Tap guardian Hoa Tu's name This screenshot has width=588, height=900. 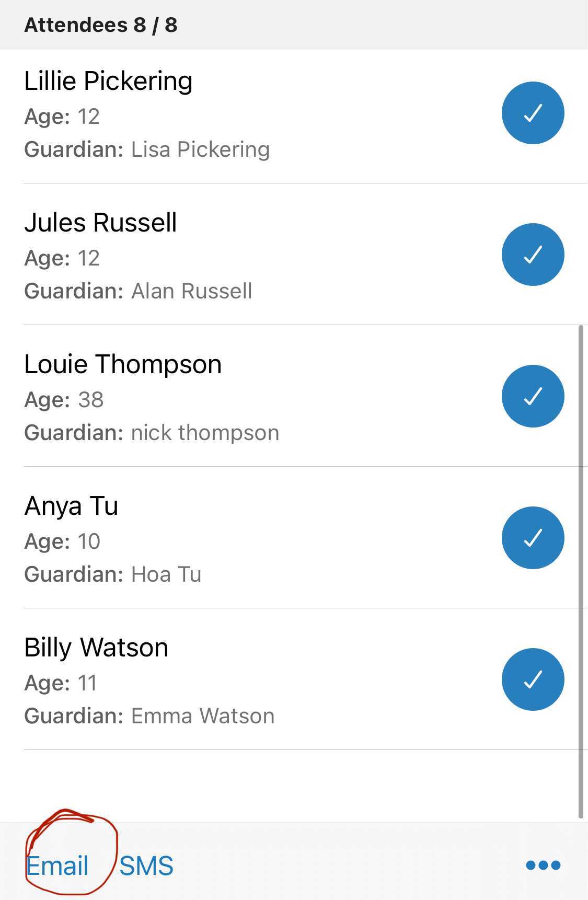click(166, 575)
